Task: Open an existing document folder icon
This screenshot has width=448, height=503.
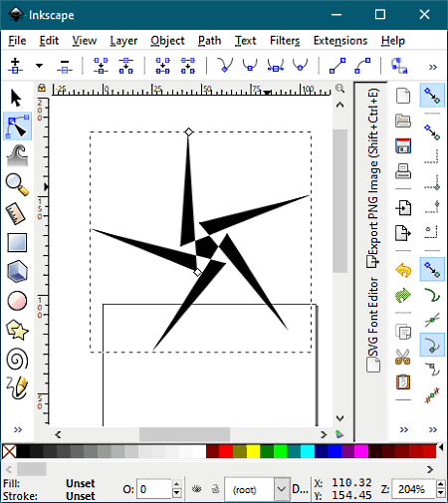Action: pyautogui.click(x=403, y=121)
